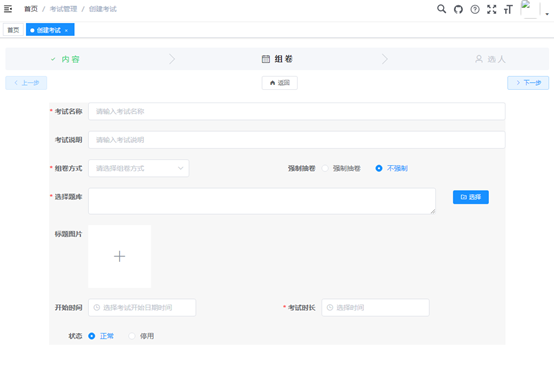
Task: Upload a 标题图片 with the plus box
Action: (119, 256)
